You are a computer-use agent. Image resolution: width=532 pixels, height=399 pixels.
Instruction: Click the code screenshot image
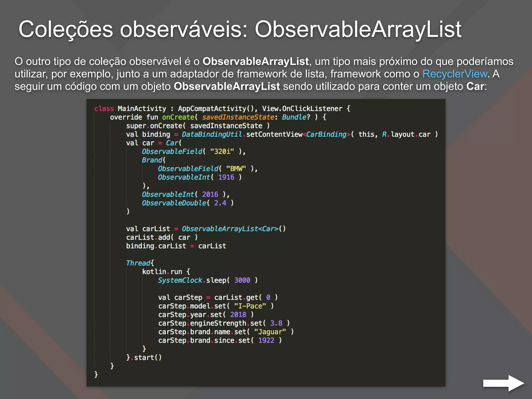266,242
